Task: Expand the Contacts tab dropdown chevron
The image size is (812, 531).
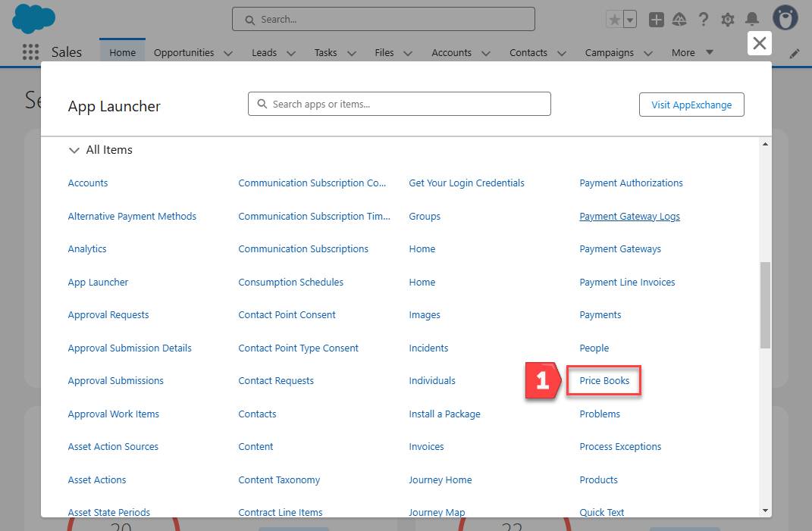Action: pos(561,53)
